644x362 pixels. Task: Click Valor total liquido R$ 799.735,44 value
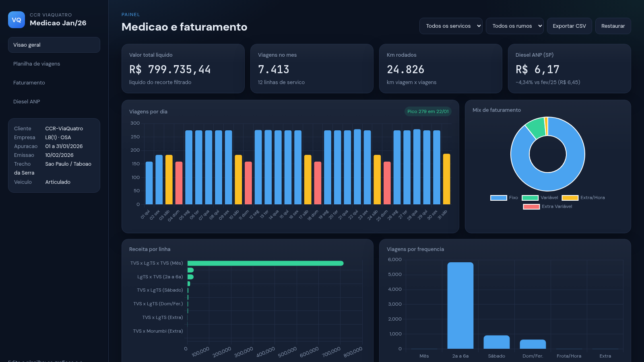click(170, 70)
